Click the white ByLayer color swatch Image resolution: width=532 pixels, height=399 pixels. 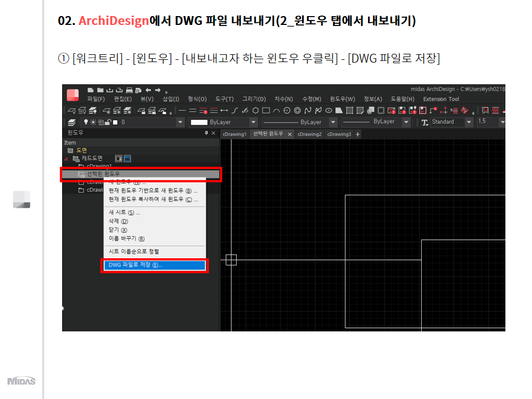(x=199, y=122)
